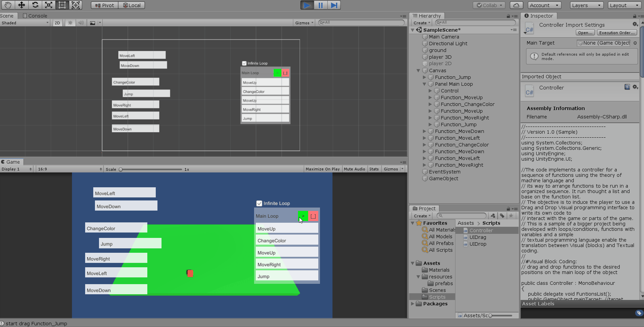This screenshot has width=644, height=327.
Task: Click the Play button to stop play mode
Action: 307,5
